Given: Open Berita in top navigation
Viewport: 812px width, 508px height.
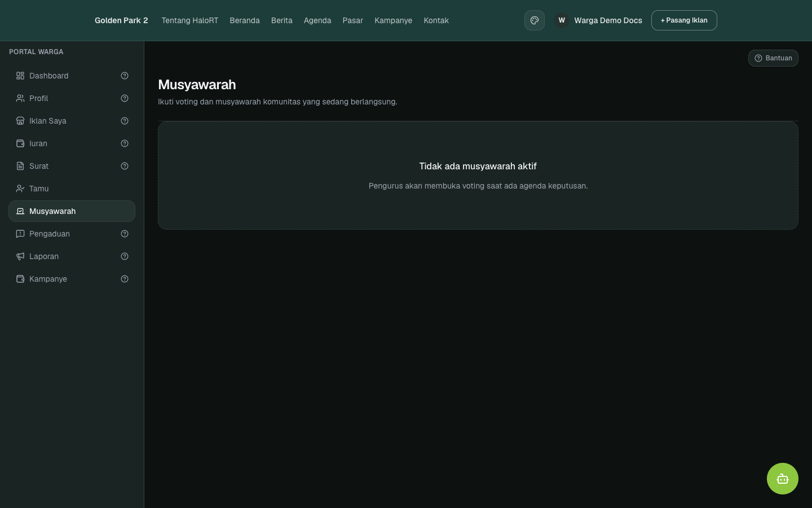Looking at the screenshot, I should point(282,20).
